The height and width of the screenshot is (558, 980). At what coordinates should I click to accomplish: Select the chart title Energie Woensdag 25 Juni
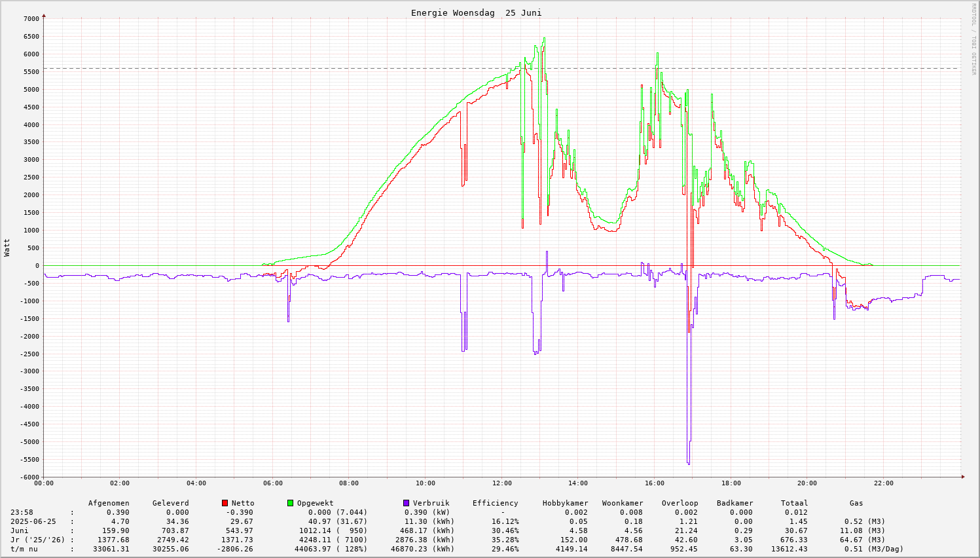coord(476,13)
